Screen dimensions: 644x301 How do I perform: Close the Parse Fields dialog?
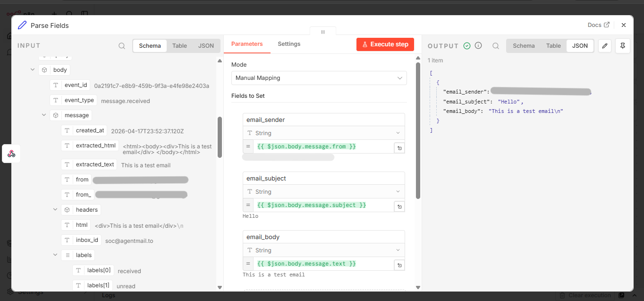click(x=624, y=25)
